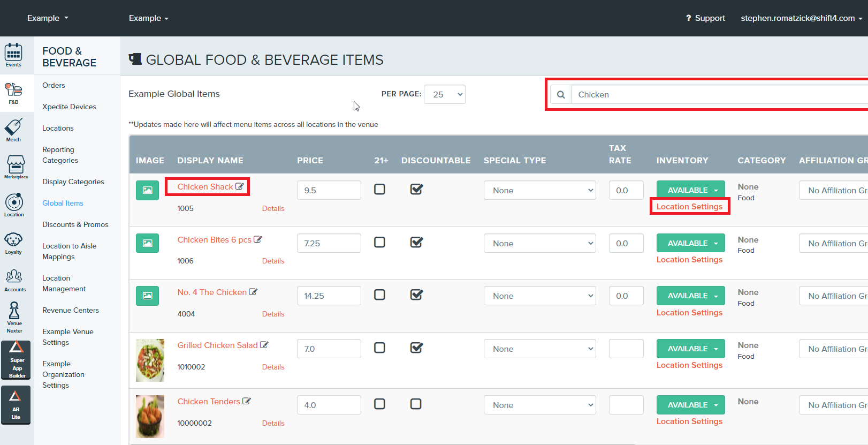Screen dimensions: 868x445
Task: Open Grilled Chicken Salad thumbnail
Action: click(x=150, y=360)
